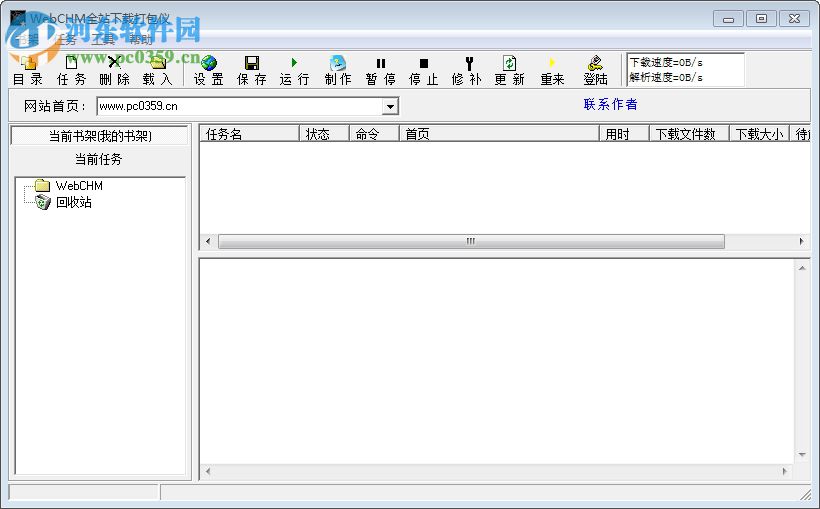Sort by the 任务名 column header
This screenshot has width=820, height=509.
click(x=249, y=134)
